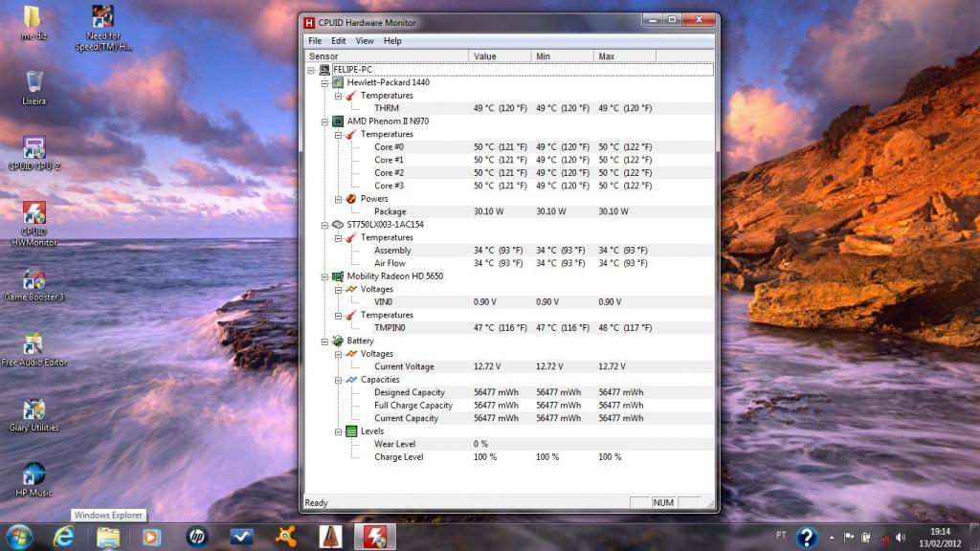Click the volume speaker tray icon

point(901,538)
